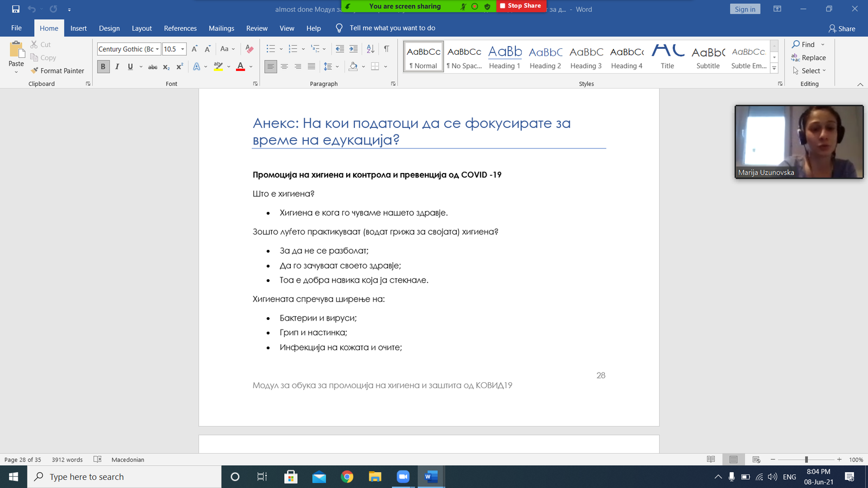Image resolution: width=868 pixels, height=488 pixels.
Task: Click Clear All Formatting eraser icon
Action: [250, 49]
